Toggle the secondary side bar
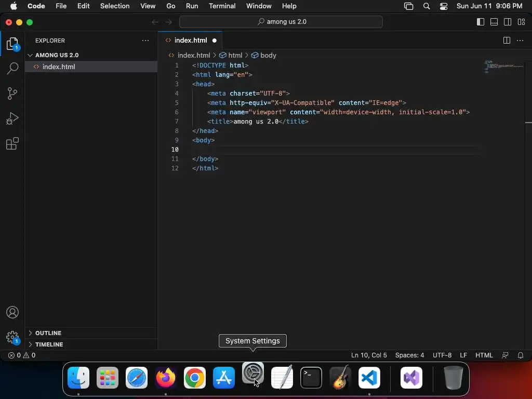 pyautogui.click(x=508, y=22)
